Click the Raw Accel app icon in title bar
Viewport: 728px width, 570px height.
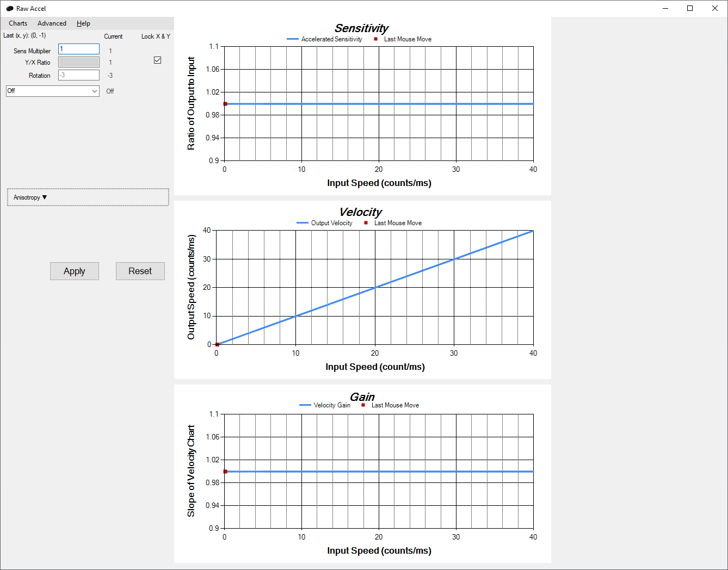[x=9, y=9]
